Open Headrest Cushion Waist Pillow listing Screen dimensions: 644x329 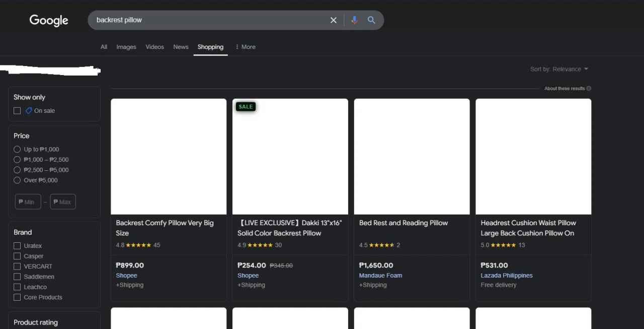tap(528, 228)
